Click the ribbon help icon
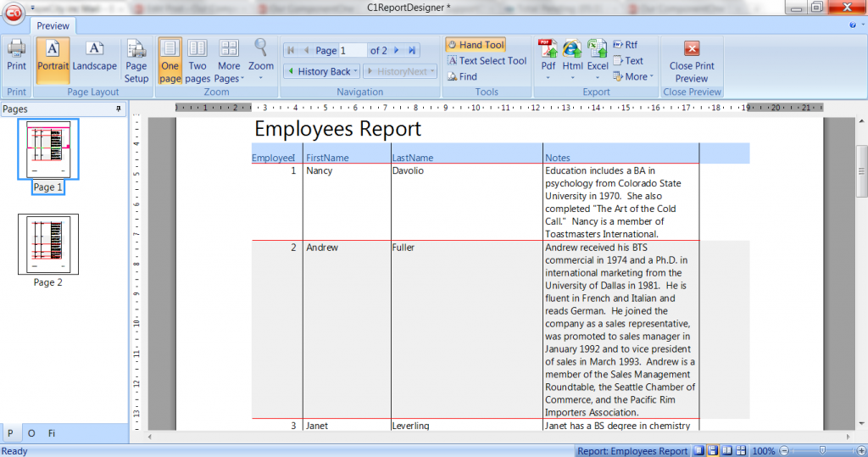 [x=853, y=25]
